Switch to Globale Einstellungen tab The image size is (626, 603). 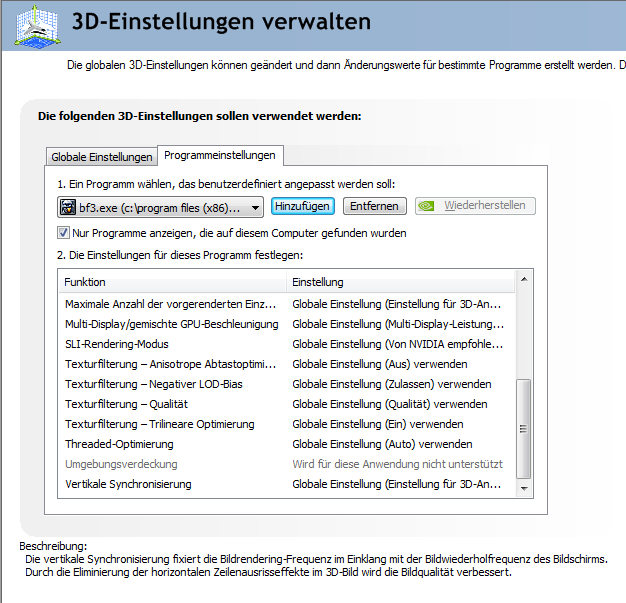tap(101, 157)
